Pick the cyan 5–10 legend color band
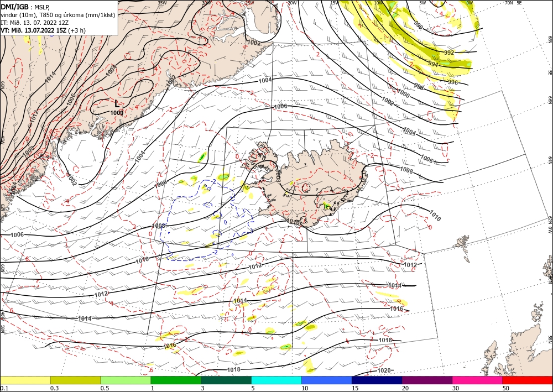This screenshot has height=392, width=553. click(276, 380)
